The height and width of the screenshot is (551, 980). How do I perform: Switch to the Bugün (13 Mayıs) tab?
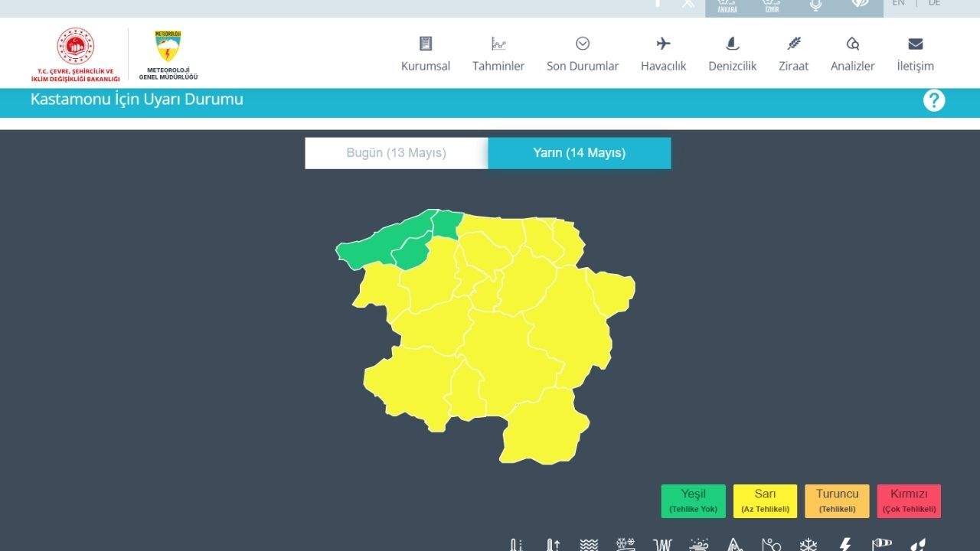point(397,153)
